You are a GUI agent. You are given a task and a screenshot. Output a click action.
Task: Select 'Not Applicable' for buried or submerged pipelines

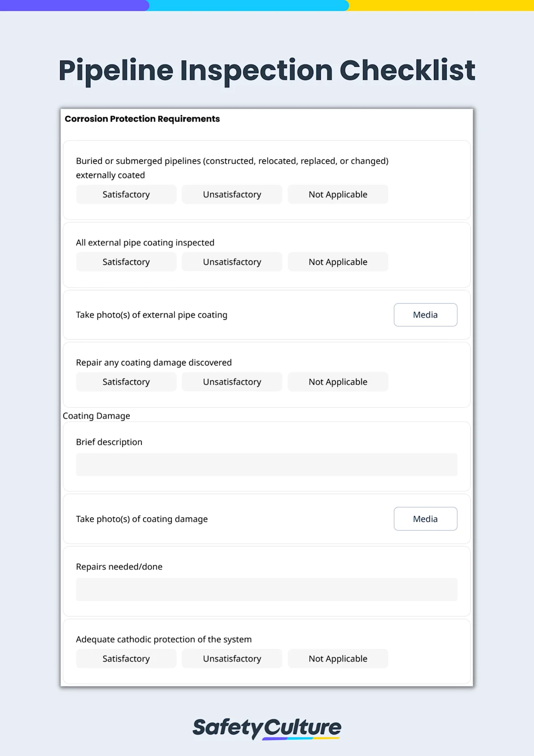point(338,194)
